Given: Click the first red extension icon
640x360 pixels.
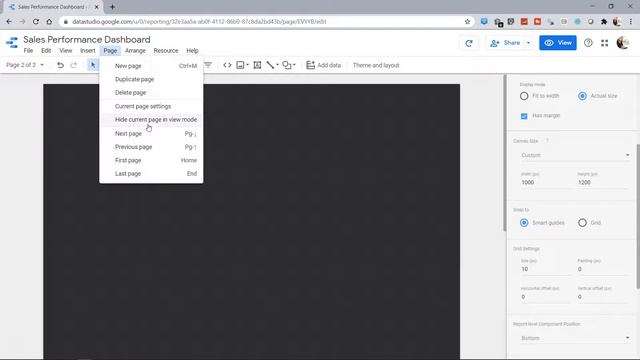Looking at the screenshot, I should click(524, 22).
